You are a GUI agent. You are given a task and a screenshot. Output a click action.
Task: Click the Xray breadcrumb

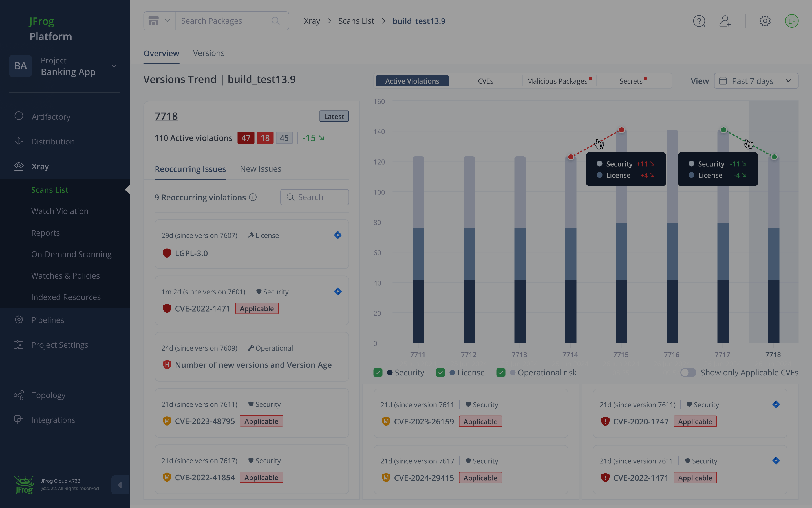click(312, 21)
